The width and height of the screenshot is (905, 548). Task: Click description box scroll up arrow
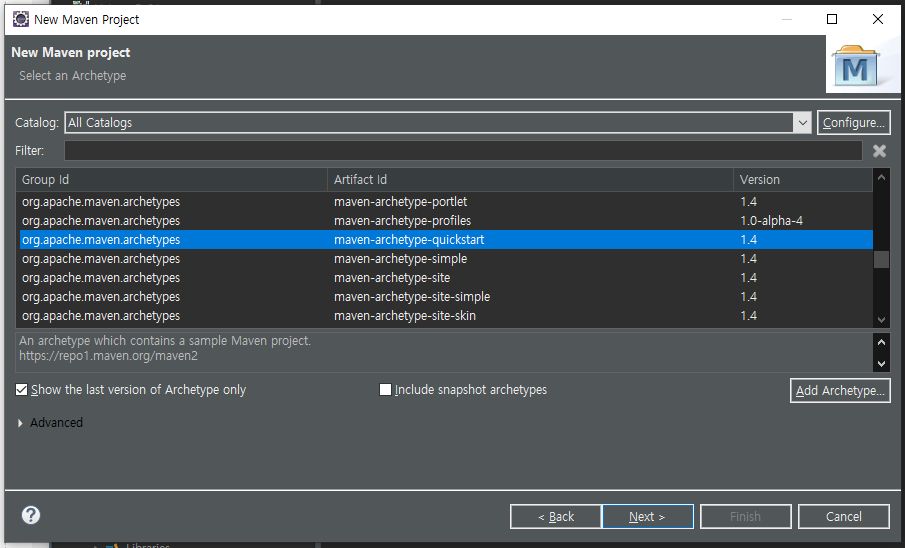[x=881, y=342]
